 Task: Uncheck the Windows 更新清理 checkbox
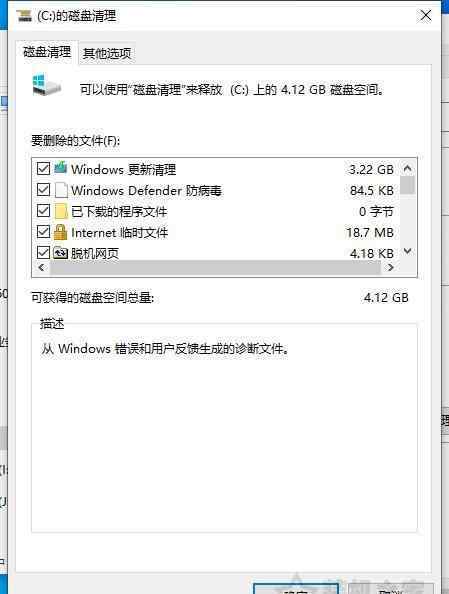coord(43,169)
